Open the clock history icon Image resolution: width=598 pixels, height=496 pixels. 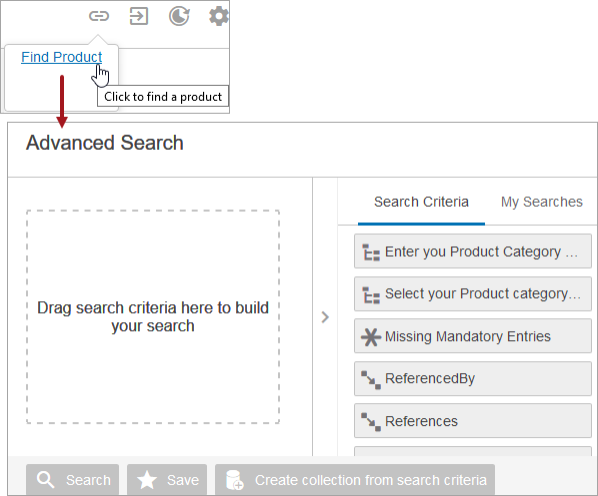coord(179,16)
